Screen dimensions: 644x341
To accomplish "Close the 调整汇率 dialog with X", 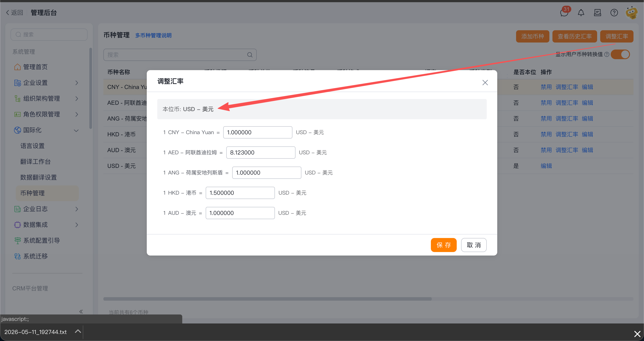I will 485,82.
